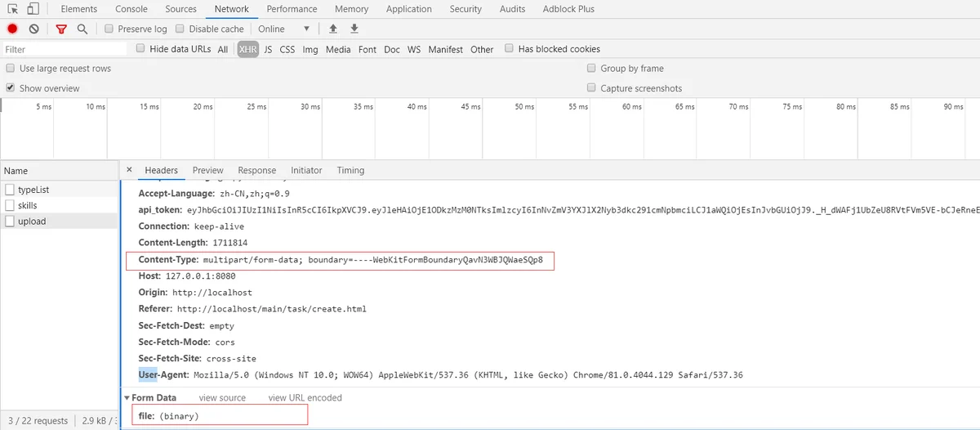980x430 pixels.
Task: Filter requests by Manifest
Action: pyautogui.click(x=446, y=49)
